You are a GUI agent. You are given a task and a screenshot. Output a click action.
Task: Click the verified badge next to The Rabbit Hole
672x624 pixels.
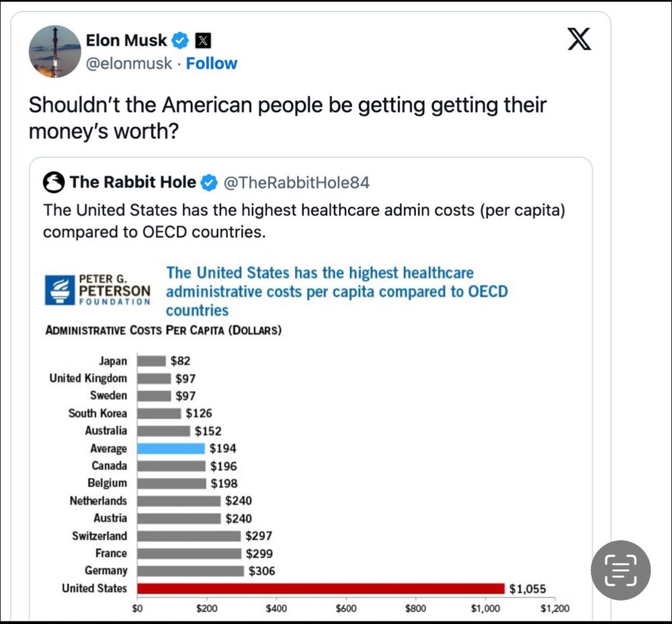tap(209, 183)
